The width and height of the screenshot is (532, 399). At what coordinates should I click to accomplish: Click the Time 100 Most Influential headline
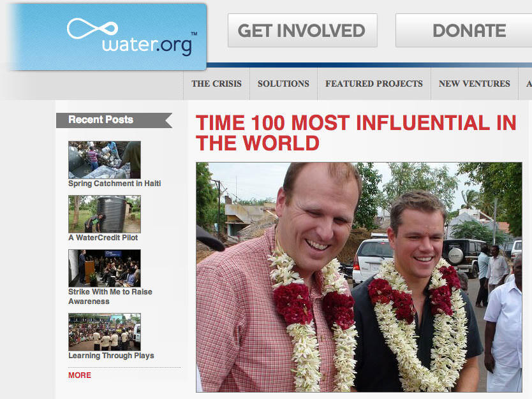click(356, 133)
